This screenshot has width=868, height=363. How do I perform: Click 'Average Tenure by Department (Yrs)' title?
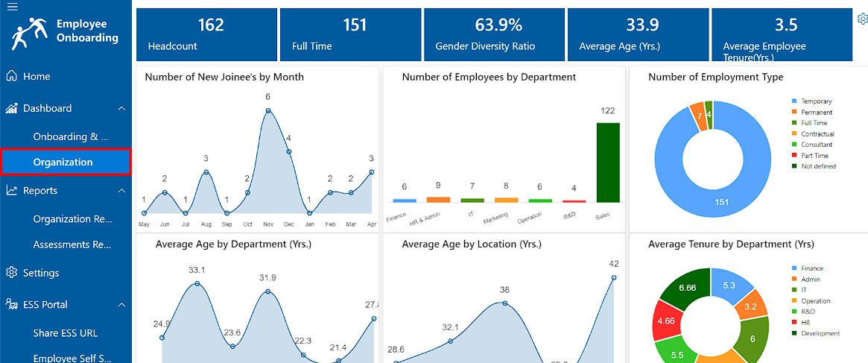(731, 244)
